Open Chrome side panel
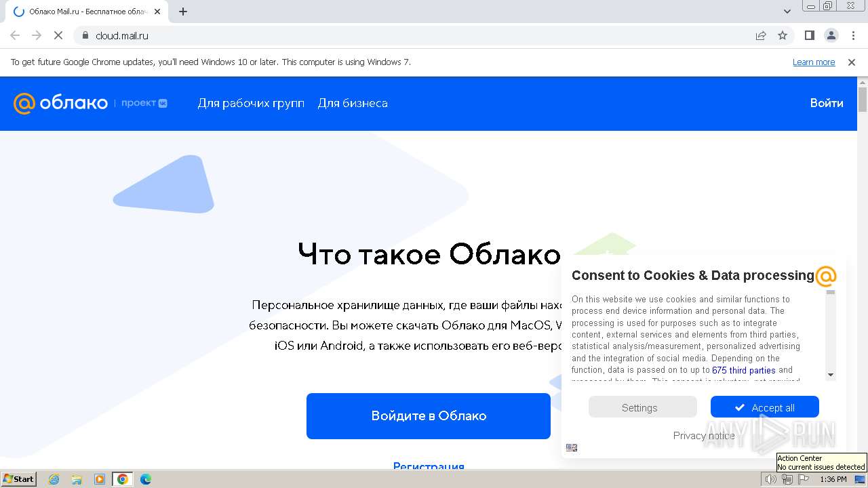Image resolution: width=868 pixels, height=488 pixels. coord(809,35)
